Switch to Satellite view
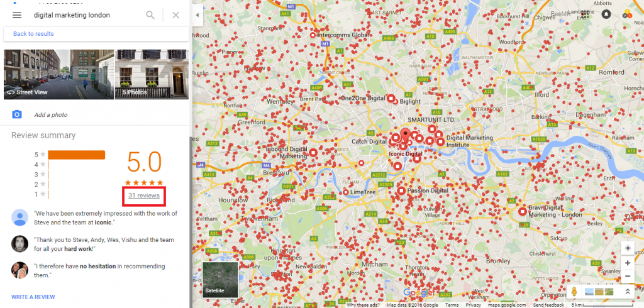This screenshot has height=308, width=644. [221, 280]
